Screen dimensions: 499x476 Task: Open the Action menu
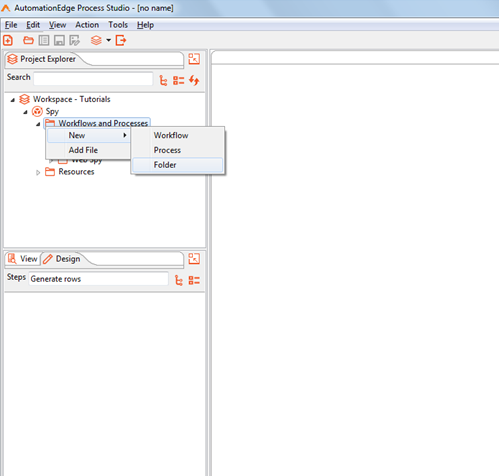87,25
